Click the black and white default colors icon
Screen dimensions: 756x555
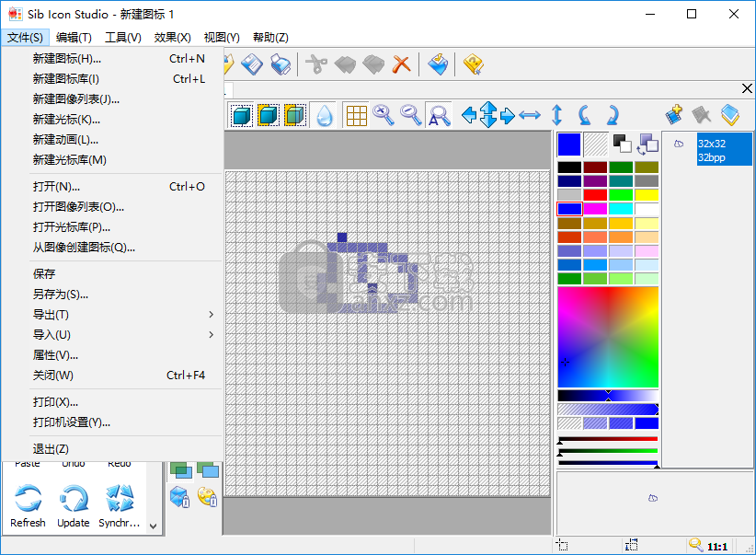(x=622, y=144)
